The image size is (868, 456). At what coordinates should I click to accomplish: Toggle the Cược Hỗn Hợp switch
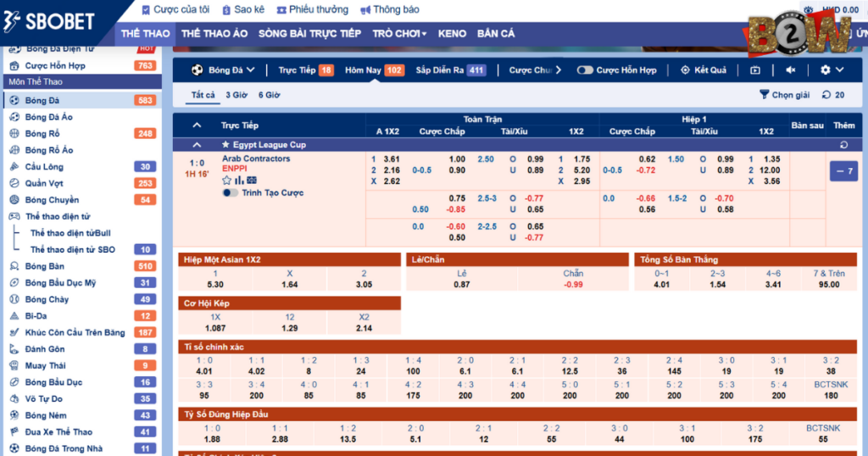pos(585,70)
